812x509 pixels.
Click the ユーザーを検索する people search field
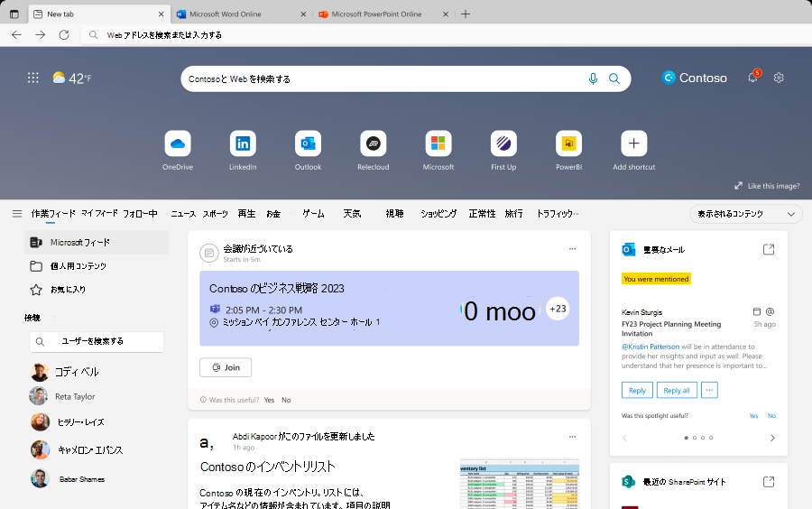97,342
